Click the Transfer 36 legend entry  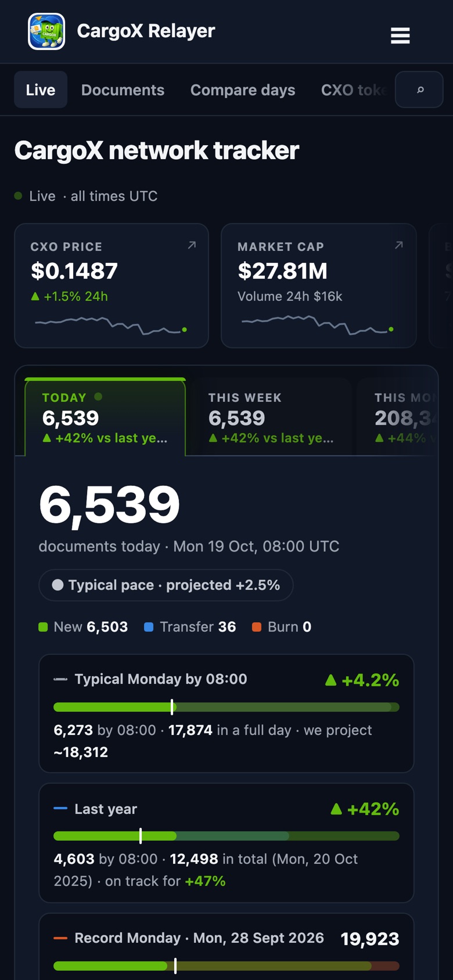190,627
